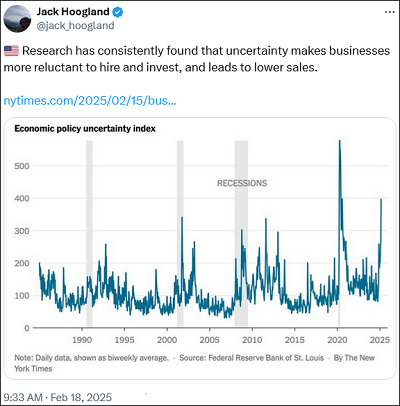Click the RECESSIONS label in chart
This screenshot has width=400, height=406.
click(242, 183)
